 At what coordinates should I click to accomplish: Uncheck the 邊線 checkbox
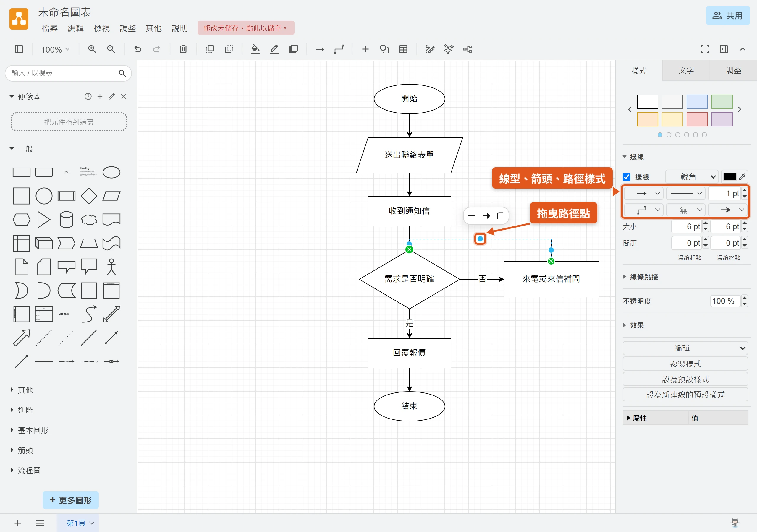(627, 177)
